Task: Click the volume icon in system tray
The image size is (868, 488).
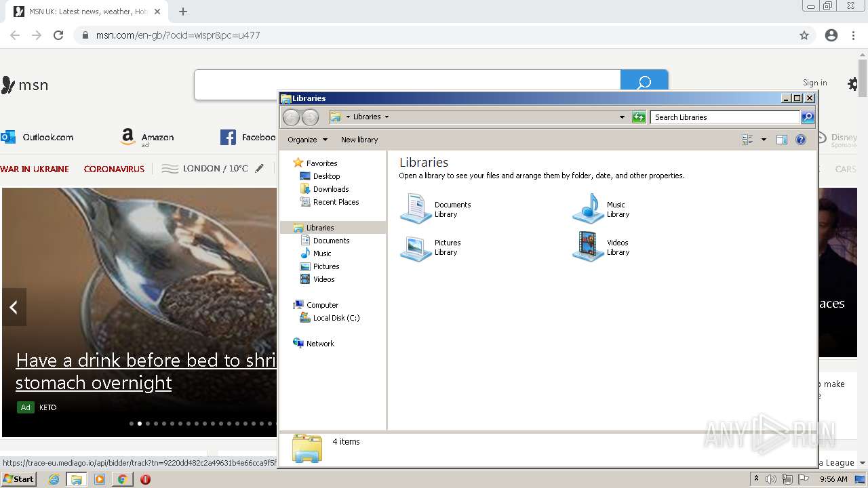Action: 771,479
